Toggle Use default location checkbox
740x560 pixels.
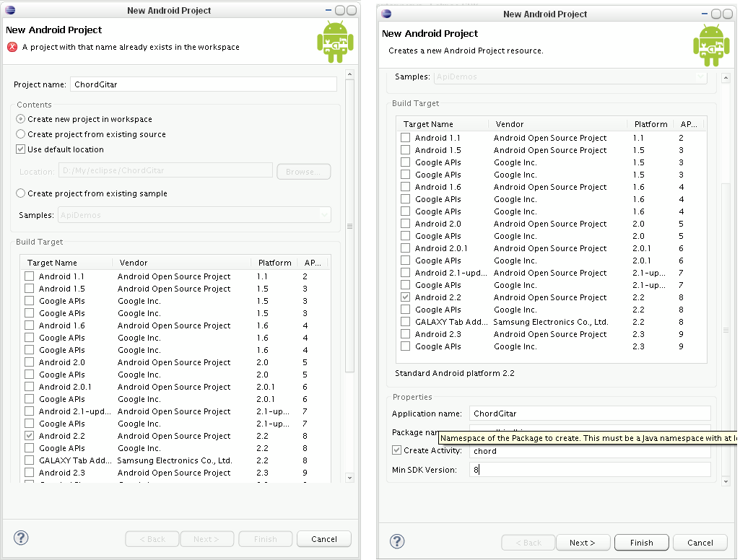point(20,149)
